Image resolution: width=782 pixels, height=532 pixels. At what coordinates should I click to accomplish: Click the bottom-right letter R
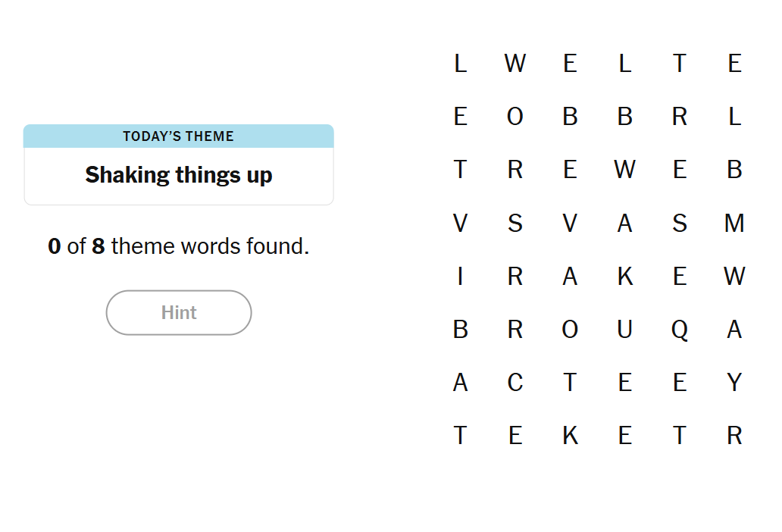click(x=734, y=436)
